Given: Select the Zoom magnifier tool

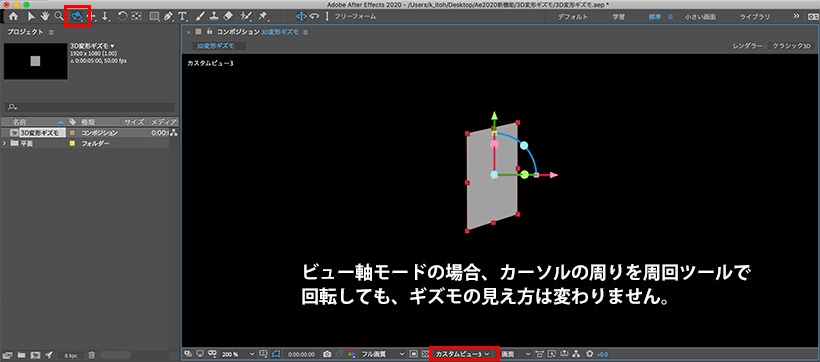Looking at the screenshot, I should coord(59,16).
